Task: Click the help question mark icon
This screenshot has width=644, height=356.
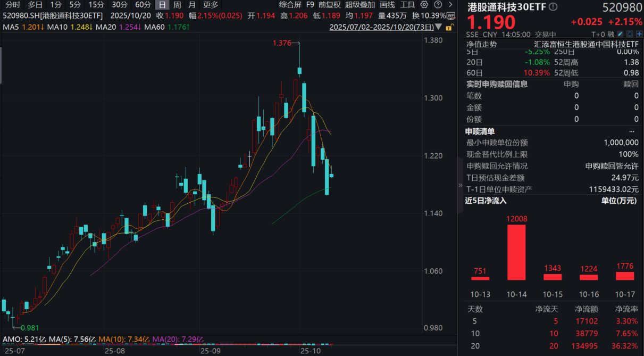Action: click(x=438, y=4)
